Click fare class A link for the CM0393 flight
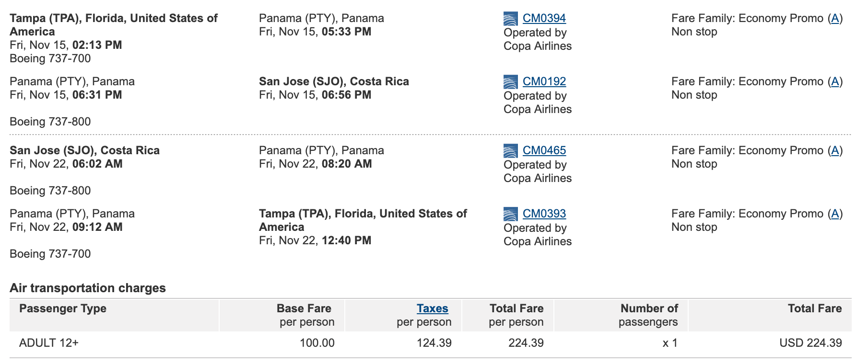Image resolution: width=868 pixels, height=364 pixels. click(x=835, y=214)
